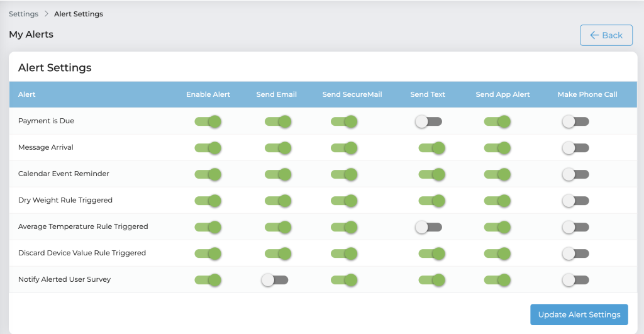644x334 pixels.
Task: Disable Send App Alert for Payment is Due
Action: [497, 121]
